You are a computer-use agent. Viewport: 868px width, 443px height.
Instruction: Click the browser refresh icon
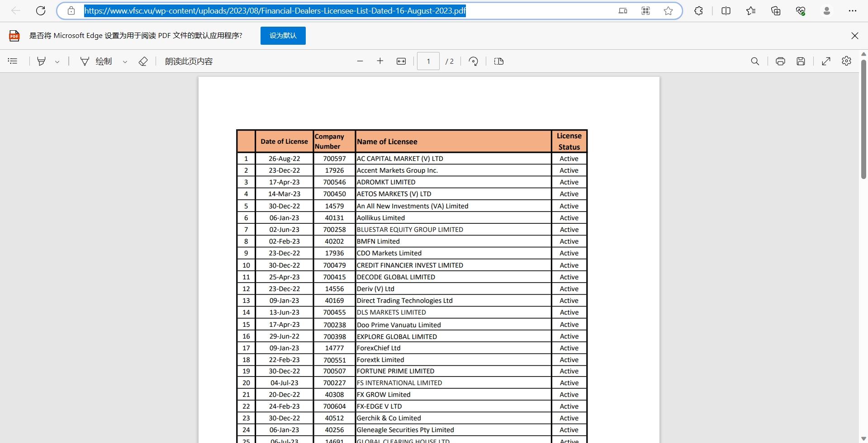[41, 11]
